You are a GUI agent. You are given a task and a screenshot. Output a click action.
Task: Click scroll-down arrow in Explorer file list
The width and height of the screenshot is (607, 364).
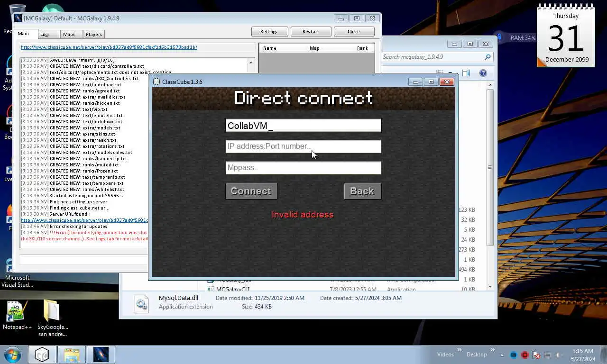[x=490, y=286]
